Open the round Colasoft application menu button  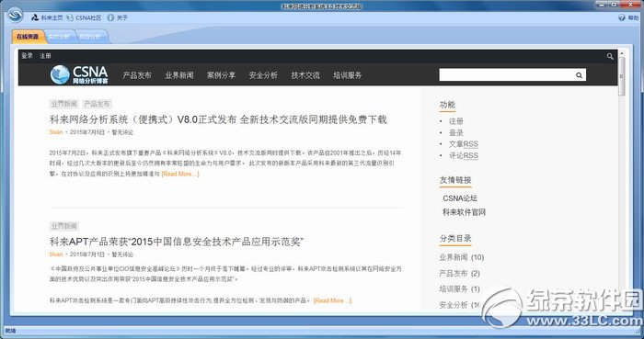[x=16, y=16]
